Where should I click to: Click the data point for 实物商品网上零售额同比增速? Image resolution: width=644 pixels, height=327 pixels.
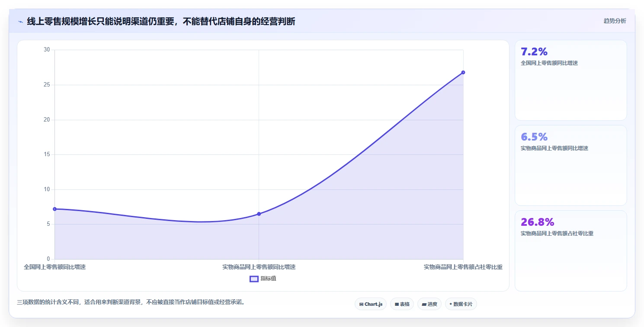(x=259, y=214)
